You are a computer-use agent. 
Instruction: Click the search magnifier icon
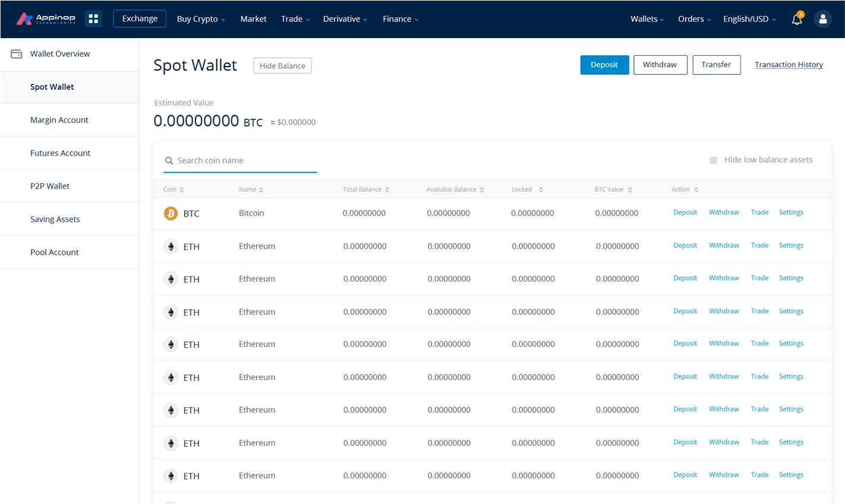[x=169, y=160]
